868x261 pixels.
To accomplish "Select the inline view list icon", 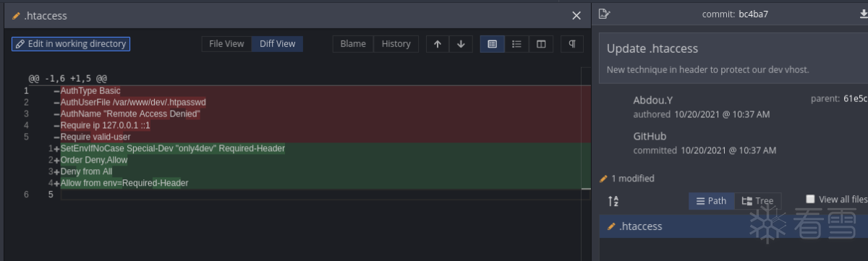I will pyautogui.click(x=516, y=44).
